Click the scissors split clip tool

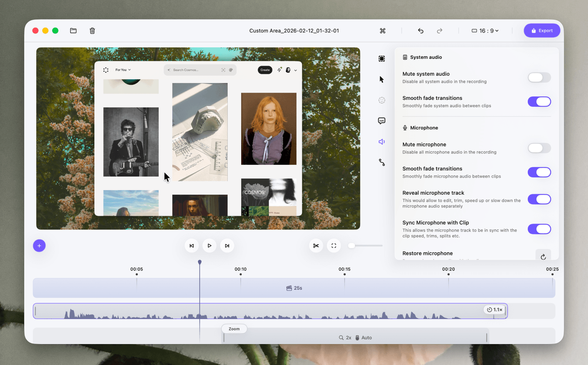(x=316, y=246)
